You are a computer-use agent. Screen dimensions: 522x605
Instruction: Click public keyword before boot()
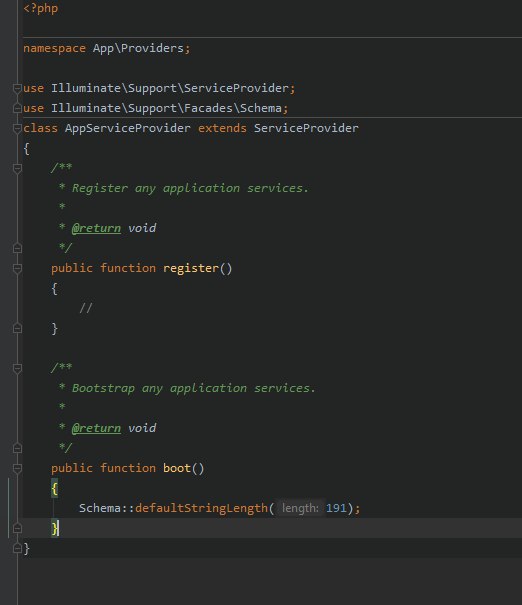coord(72,469)
